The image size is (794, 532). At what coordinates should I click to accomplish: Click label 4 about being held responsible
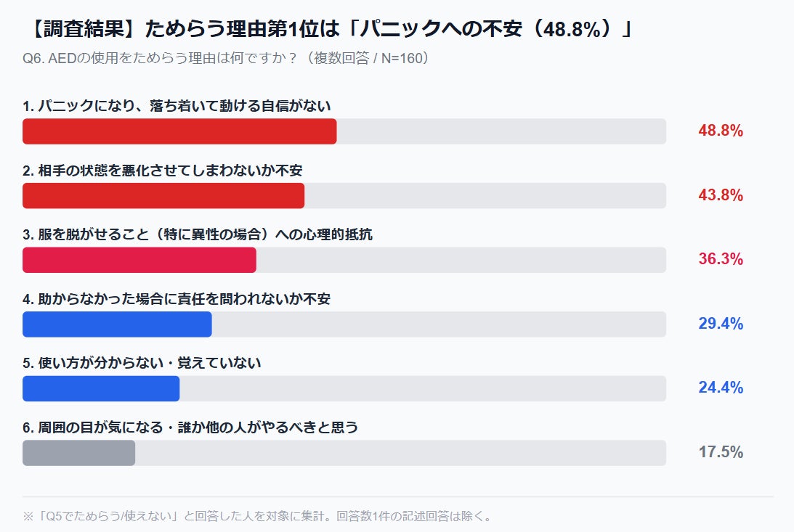177,299
